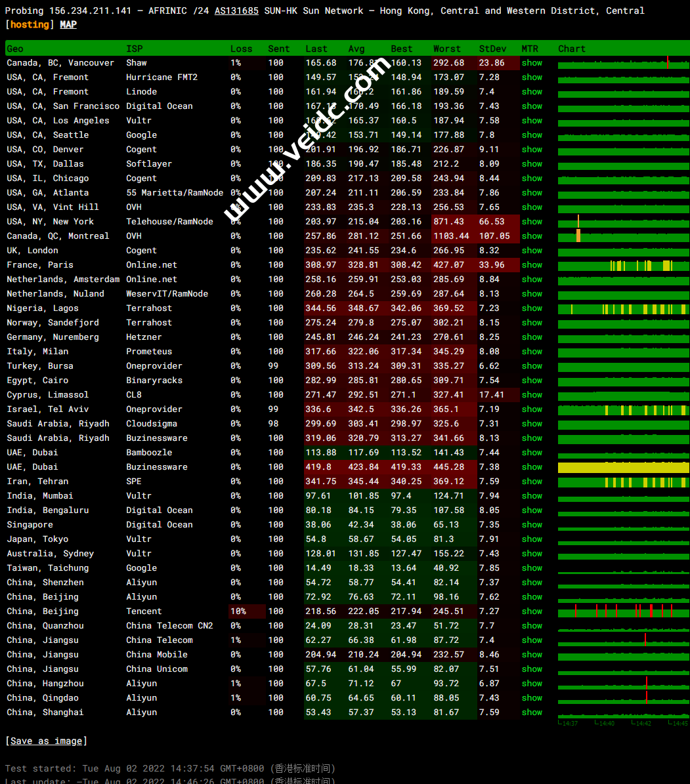Viewport: 690px width, 784px height.
Task: Show MTR for Israel Tel Aviv
Action: (532, 409)
